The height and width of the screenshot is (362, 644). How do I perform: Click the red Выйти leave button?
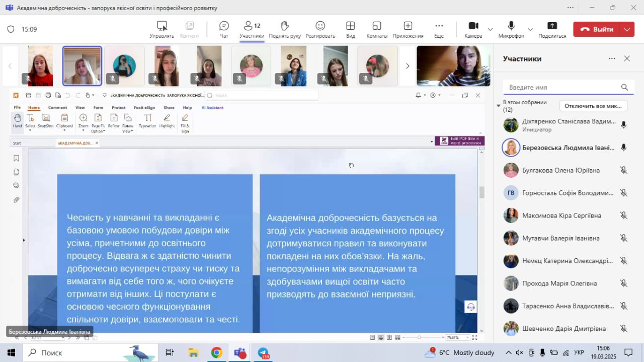pos(597,29)
